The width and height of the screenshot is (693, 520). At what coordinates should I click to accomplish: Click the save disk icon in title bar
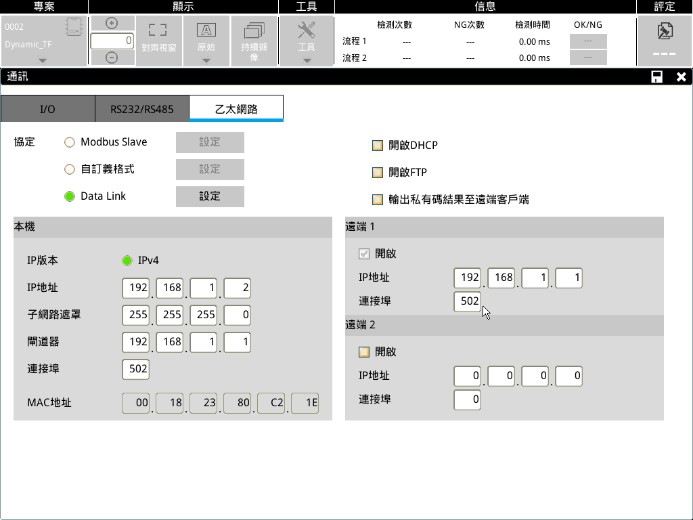pos(657,77)
